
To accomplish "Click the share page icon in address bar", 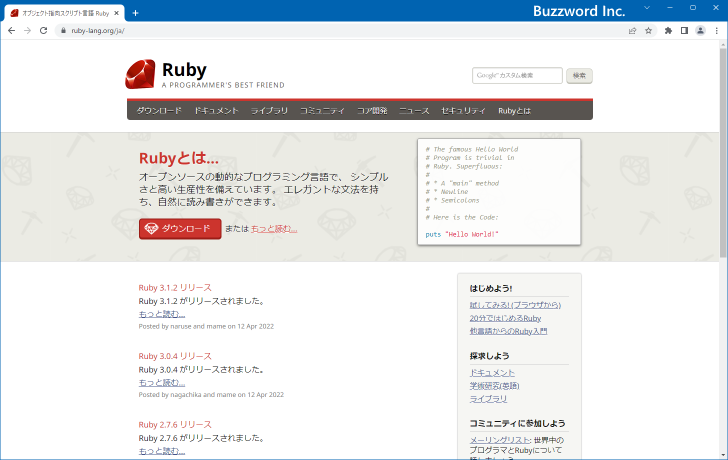I will coord(632,31).
